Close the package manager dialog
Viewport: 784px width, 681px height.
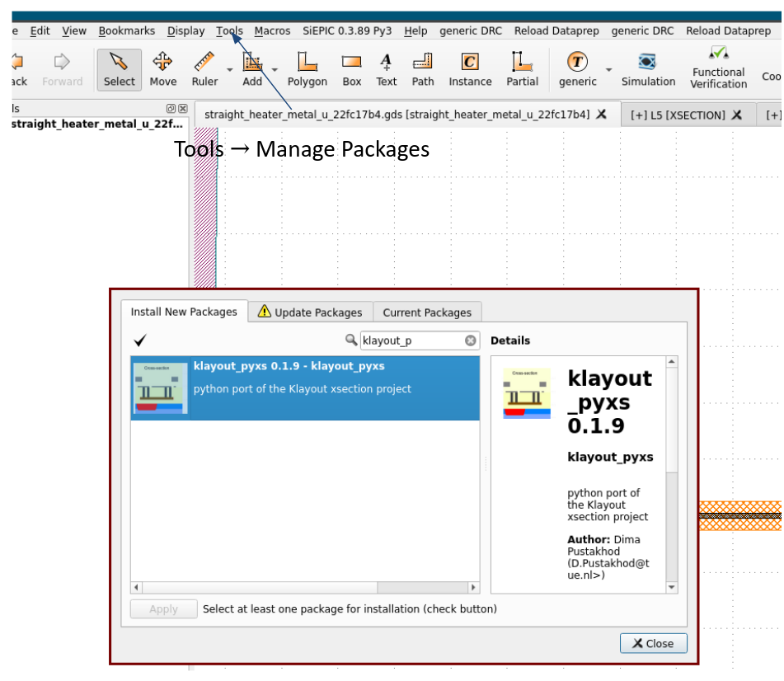pyautogui.click(x=654, y=644)
